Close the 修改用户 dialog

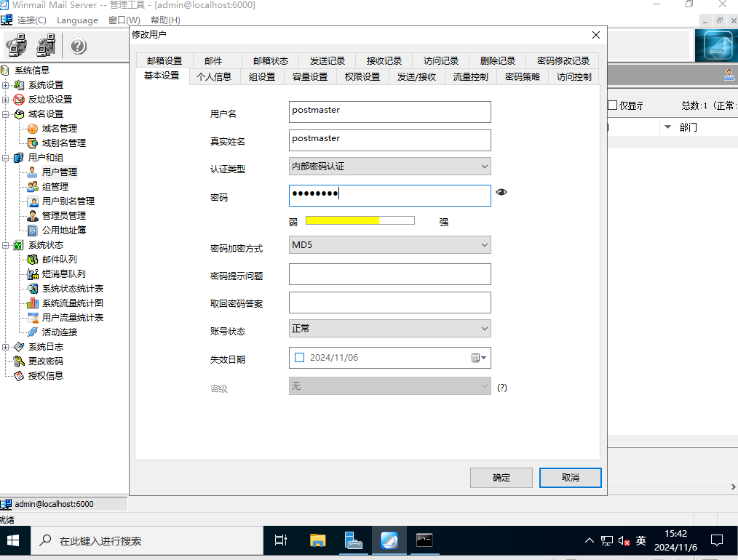point(596,35)
